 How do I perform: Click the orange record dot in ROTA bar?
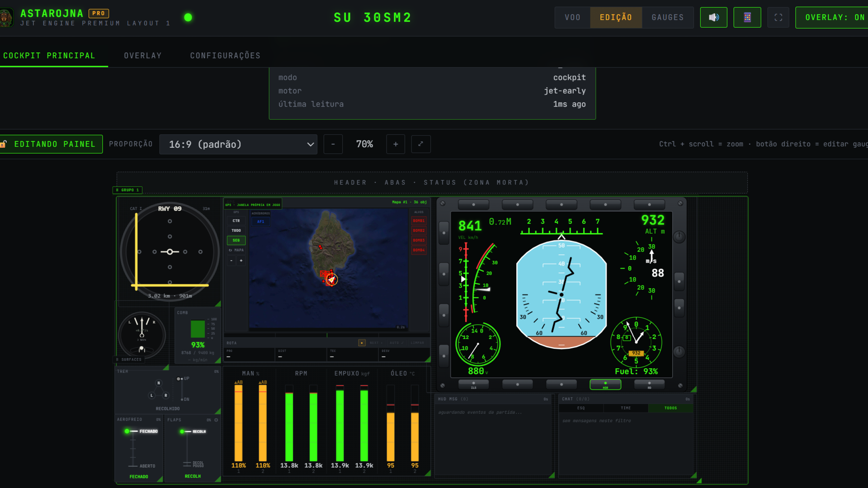(x=362, y=343)
